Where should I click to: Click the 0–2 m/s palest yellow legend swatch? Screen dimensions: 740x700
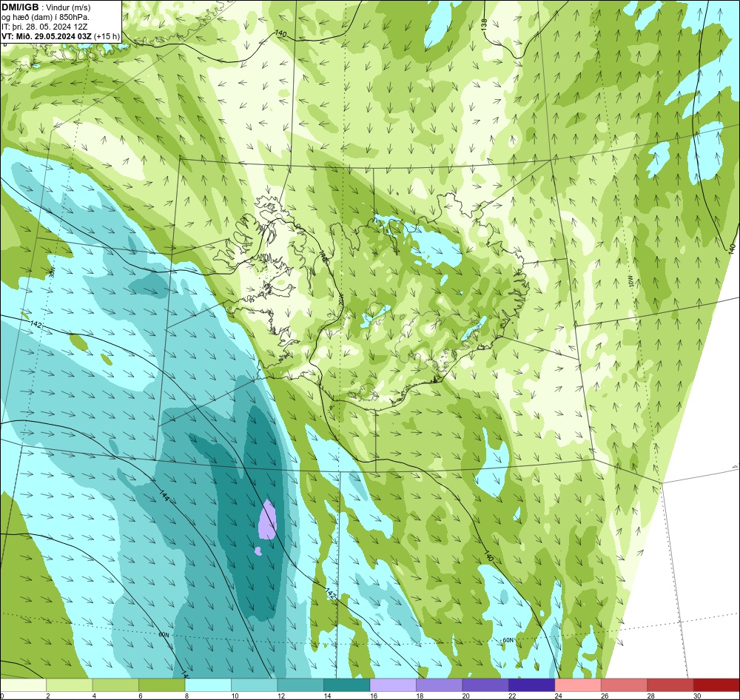coord(23,685)
